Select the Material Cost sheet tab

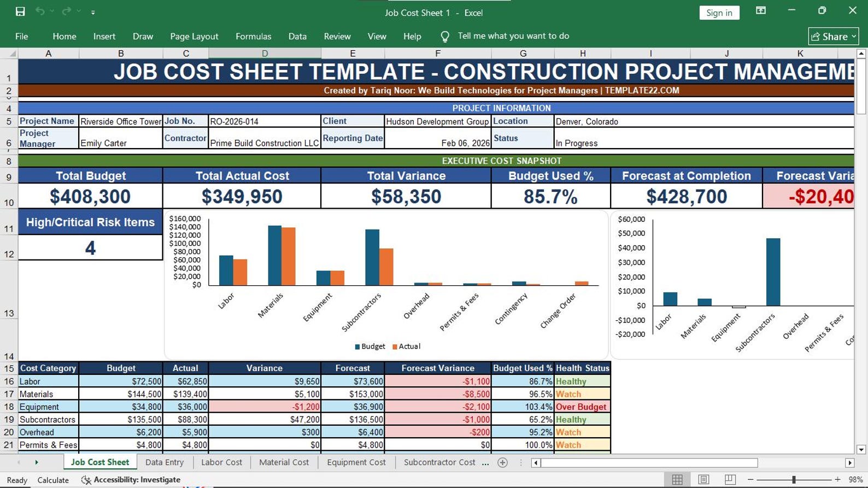(x=284, y=462)
